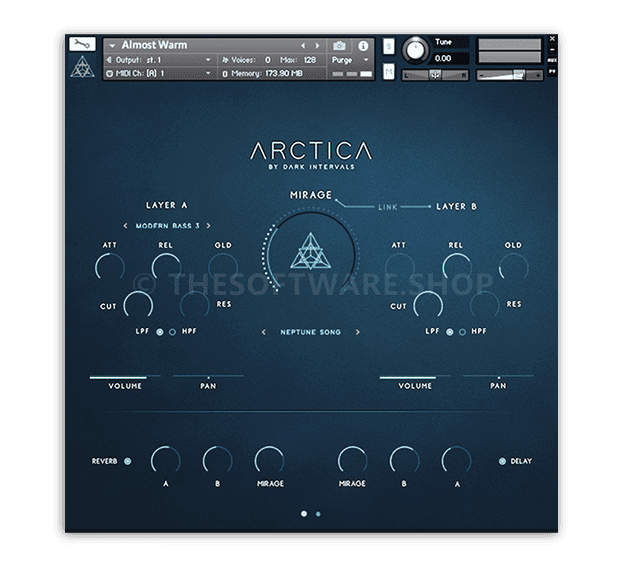Toggle the Delay on/off switch
This screenshot has height=567, width=624.
coord(502,461)
